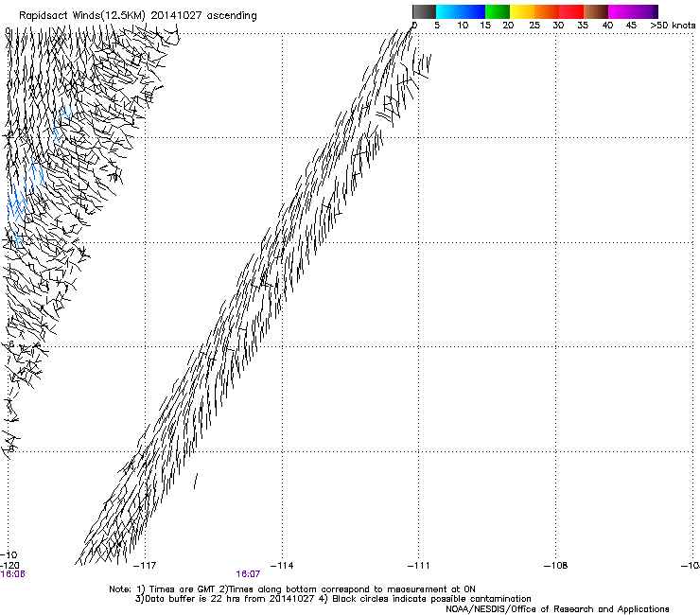Click the -10 latitude axis label
700x615 pixels.
(x=9, y=555)
